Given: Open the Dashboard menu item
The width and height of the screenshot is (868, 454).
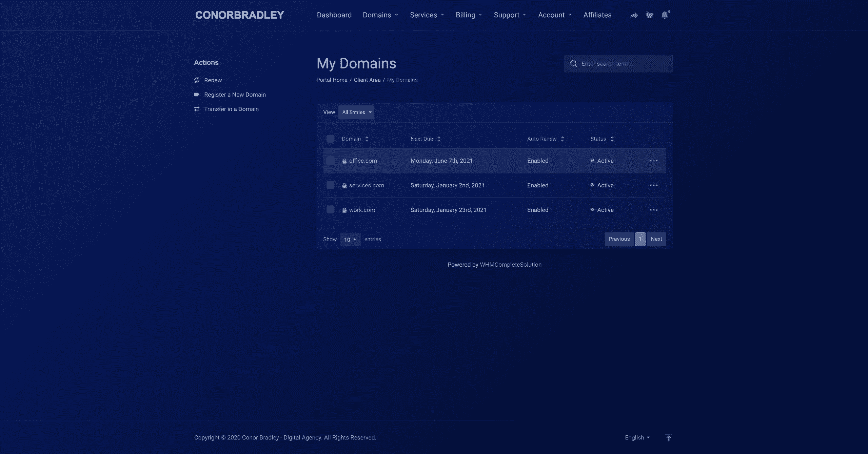Looking at the screenshot, I should click(x=334, y=15).
